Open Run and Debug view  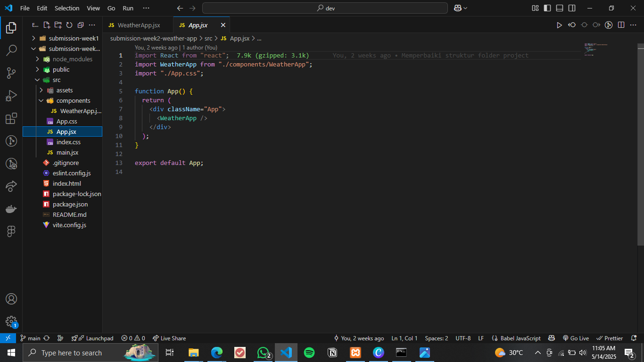pos(11,96)
